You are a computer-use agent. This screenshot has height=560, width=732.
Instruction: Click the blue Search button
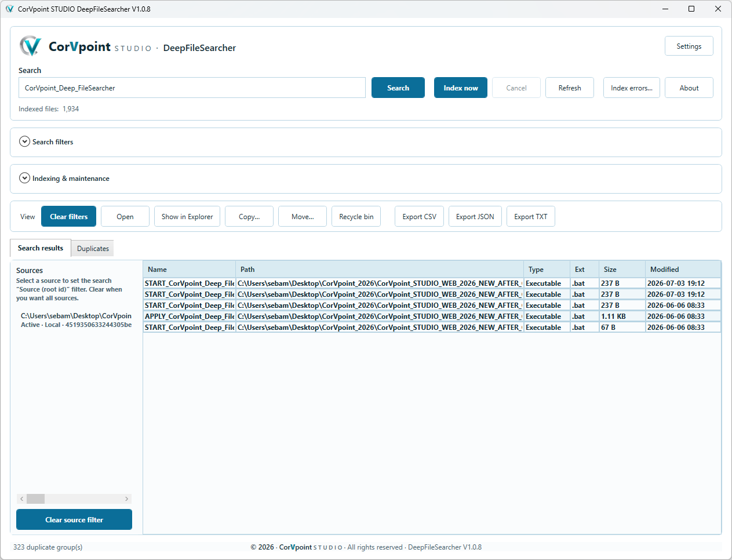[398, 88]
